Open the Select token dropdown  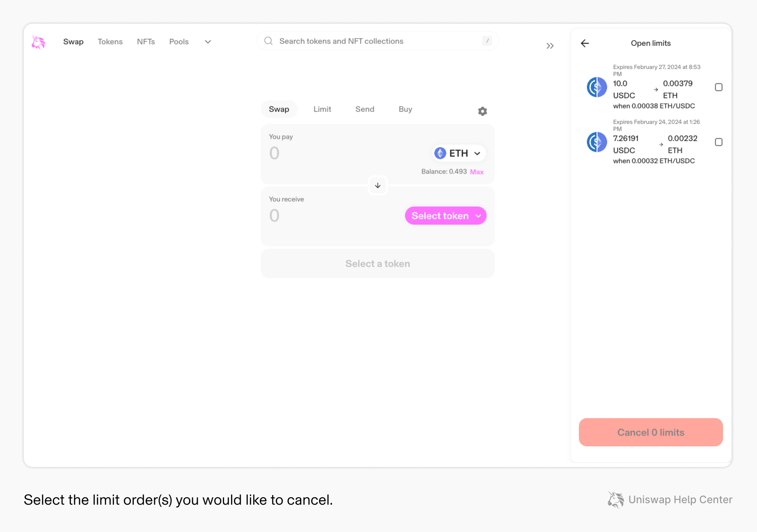click(x=446, y=216)
